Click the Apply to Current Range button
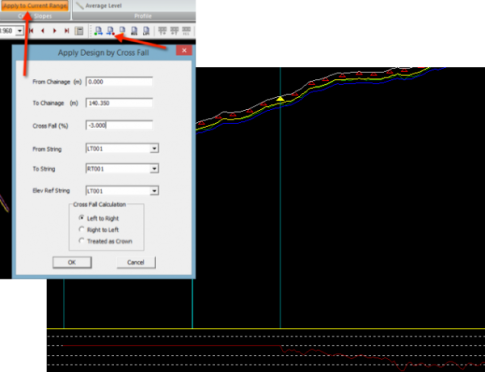The width and height of the screenshot is (485, 372). [x=35, y=5]
